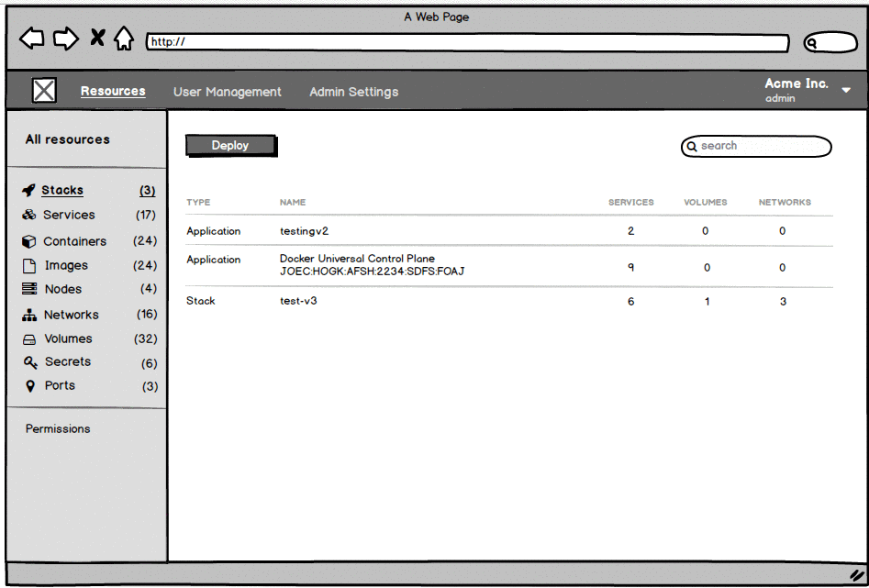869x588 pixels.
Task: Open the testingv2 stack row
Action: 509,231
